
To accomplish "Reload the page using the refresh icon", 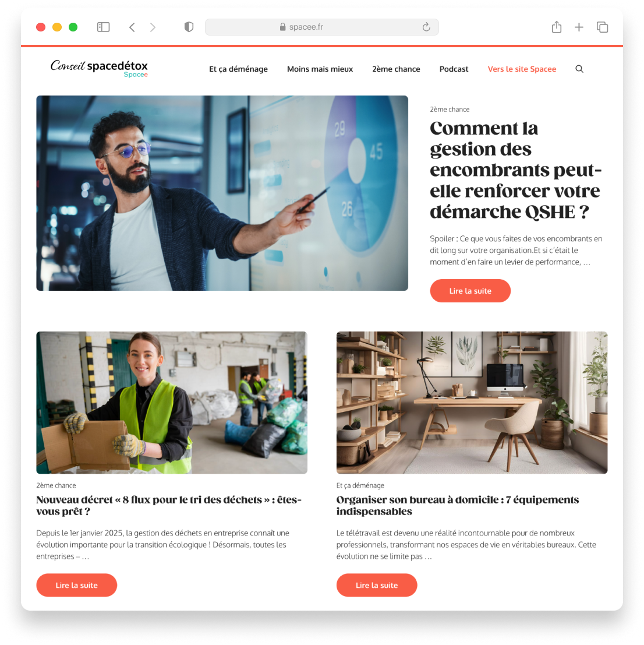I will pyautogui.click(x=426, y=27).
